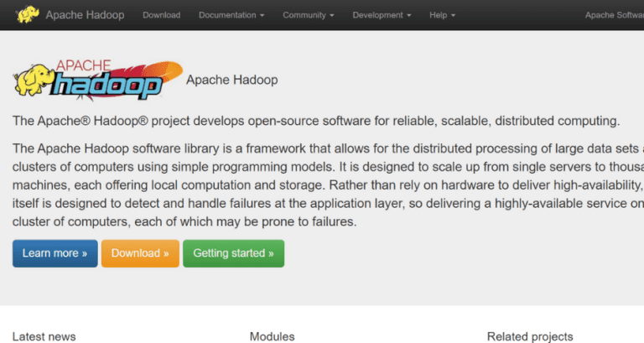This screenshot has height=343, width=644.
Task: Open the Help dropdown menu
Action: click(x=442, y=15)
